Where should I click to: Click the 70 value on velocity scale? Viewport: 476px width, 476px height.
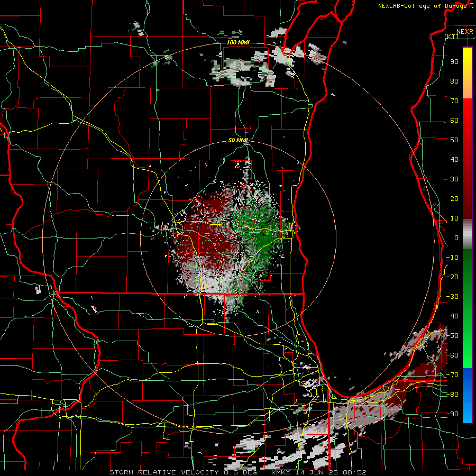click(454, 101)
